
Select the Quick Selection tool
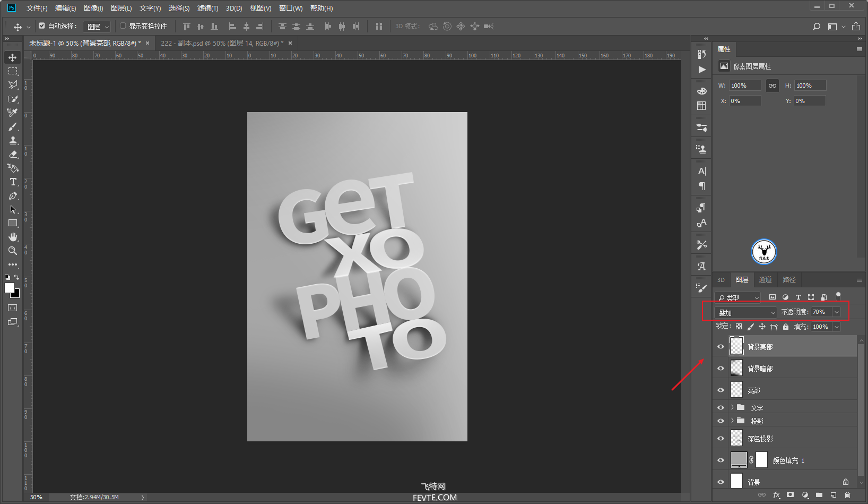tap(13, 99)
